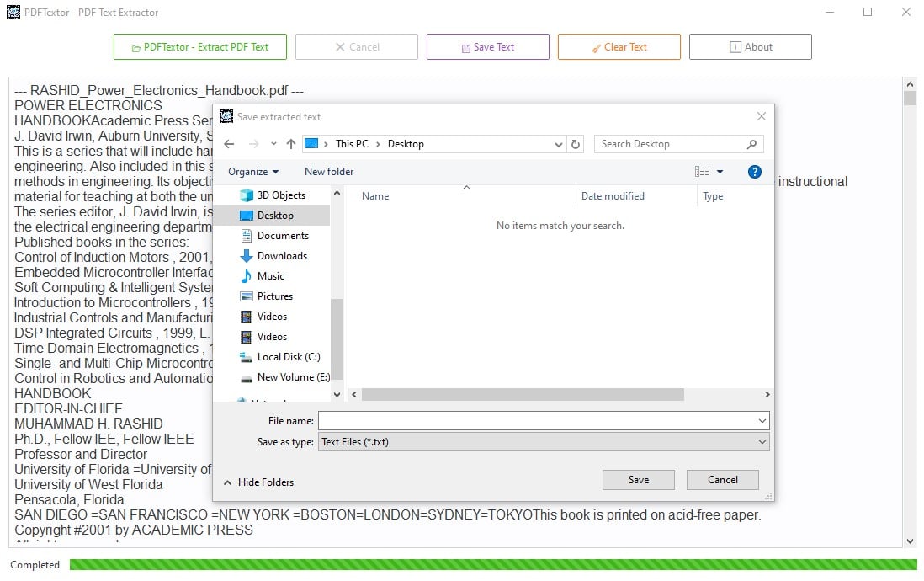Collapse the pane with Hide Folders
The width and height of the screenshot is (924, 581).
258,482
